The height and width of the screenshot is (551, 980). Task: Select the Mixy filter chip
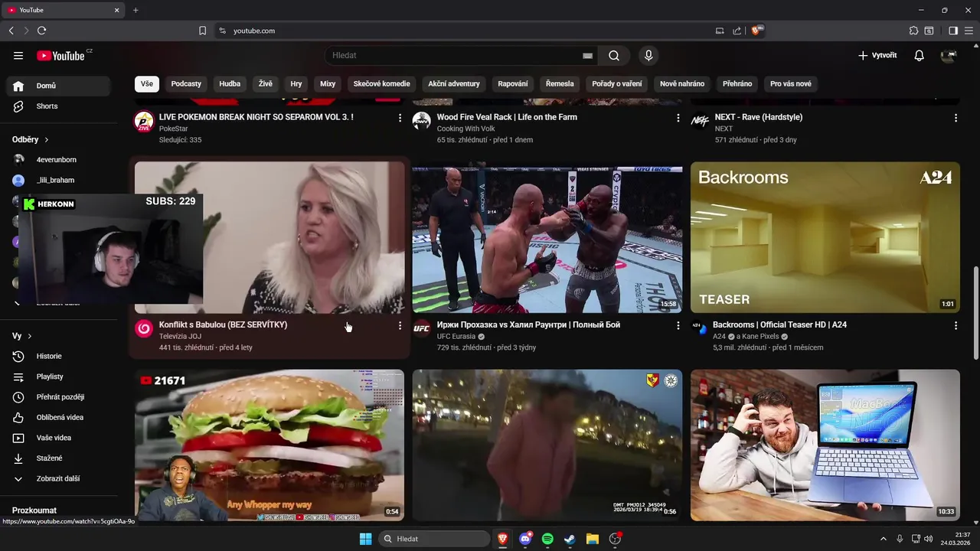(x=328, y=83)
